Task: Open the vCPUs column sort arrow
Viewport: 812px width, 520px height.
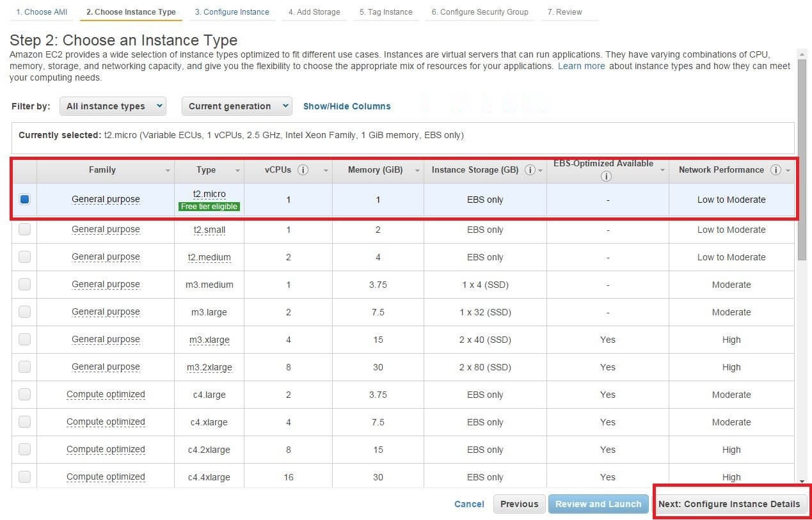Action: click(x=326, y=171)
